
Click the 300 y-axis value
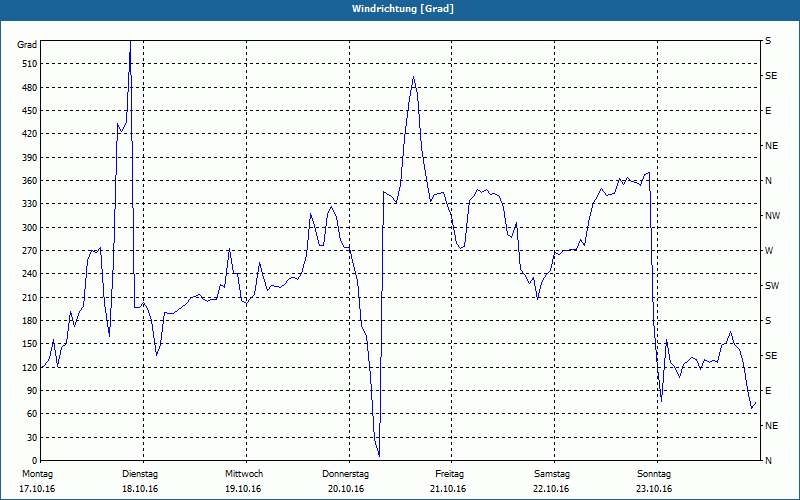pos(30,228)
